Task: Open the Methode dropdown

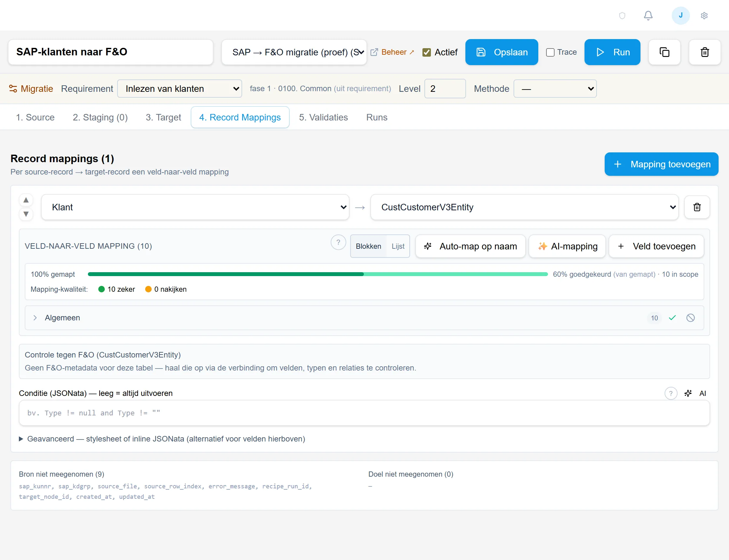Action: pos(555,89)
